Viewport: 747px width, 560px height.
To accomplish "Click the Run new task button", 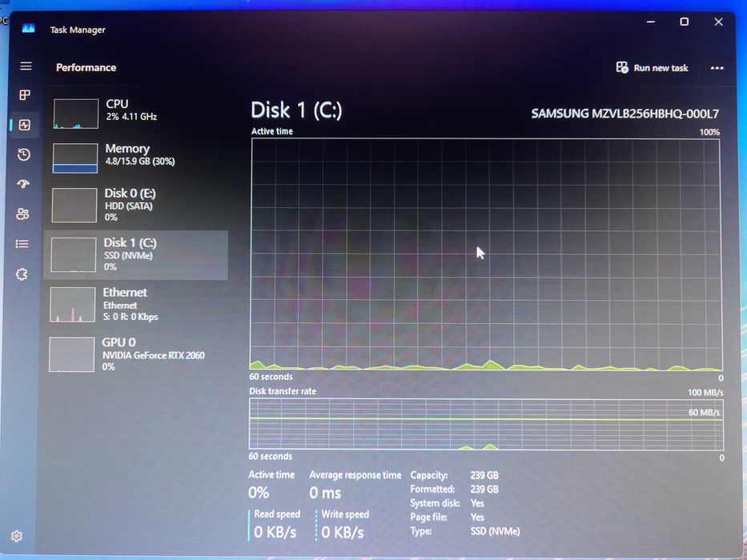I will coord(652,68).
